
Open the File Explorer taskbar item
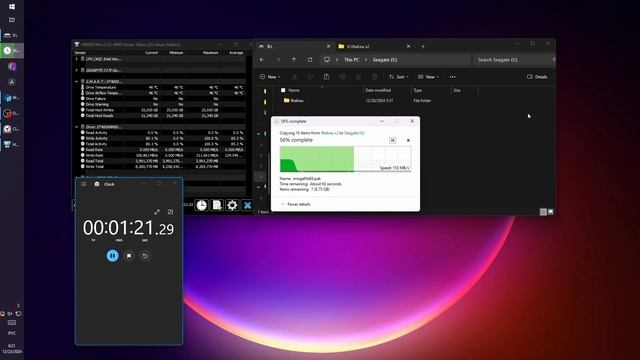tap(11, 35)
